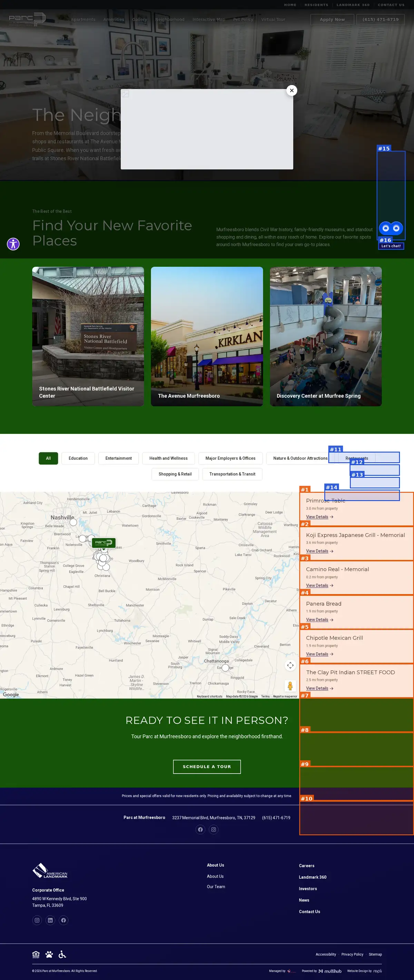Viewport: 414px width, 980px height.
Task: Select the All category filter
Action: tap(48, 458)
